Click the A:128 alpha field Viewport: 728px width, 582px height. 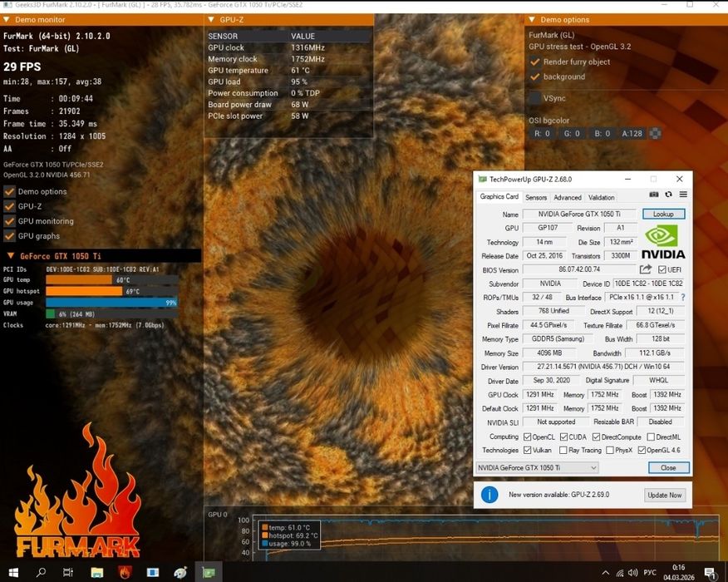[632, 134]
